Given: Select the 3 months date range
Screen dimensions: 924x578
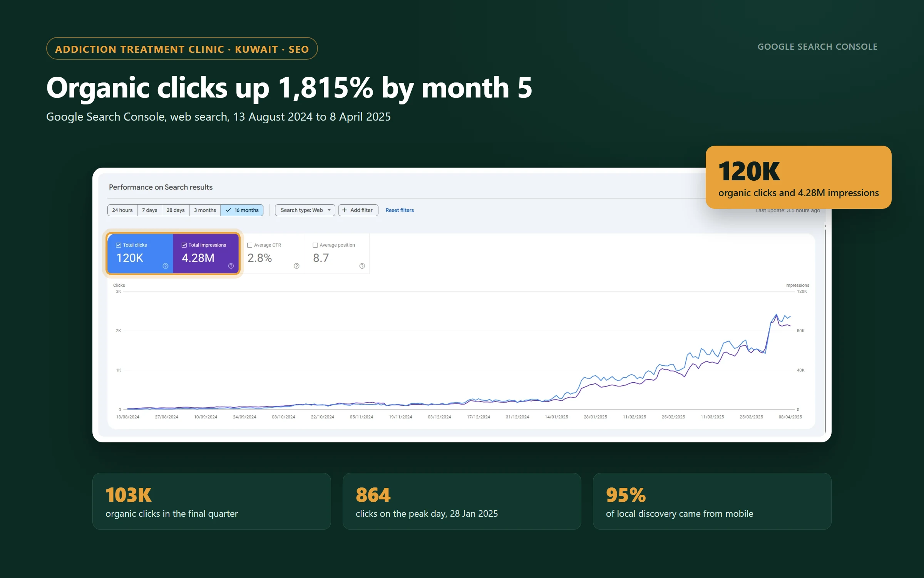Looking at the screenshot, I should (x=205, y=210).
